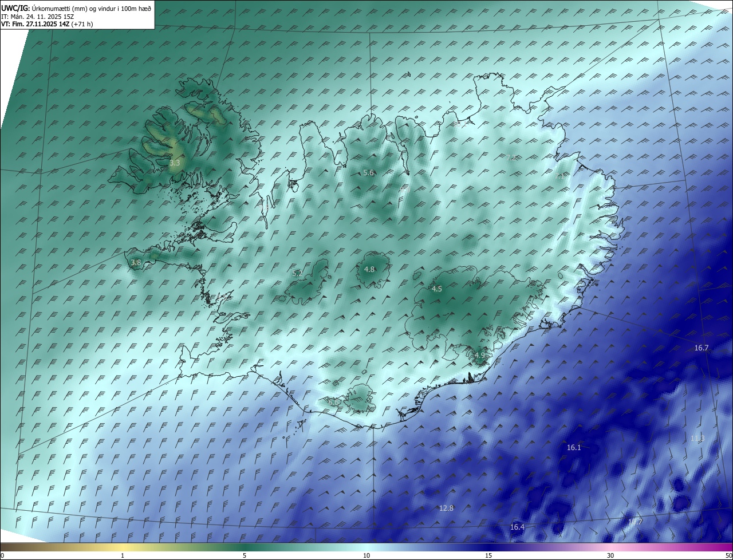Click the 4.9 value near the southeast coast
The height and width of the screenshot is (560, 733).
[480, 356]
